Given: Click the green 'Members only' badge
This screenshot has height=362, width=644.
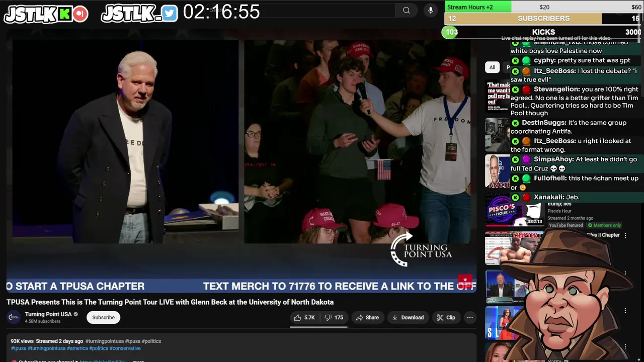Looking at the screenshot, I should [x=604, y=225].
